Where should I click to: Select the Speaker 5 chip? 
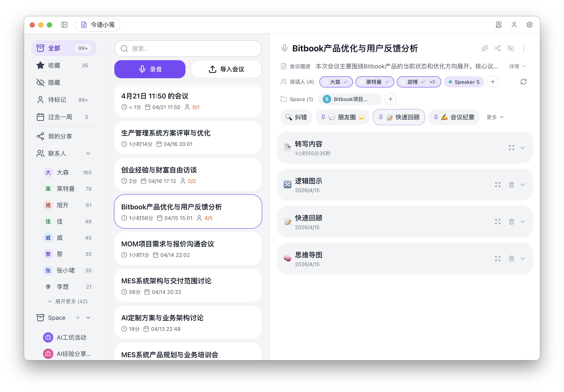click(x=464, y=82)
